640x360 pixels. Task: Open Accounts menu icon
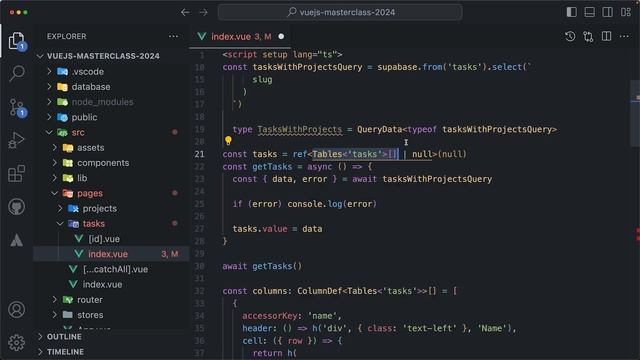[16, 310]
